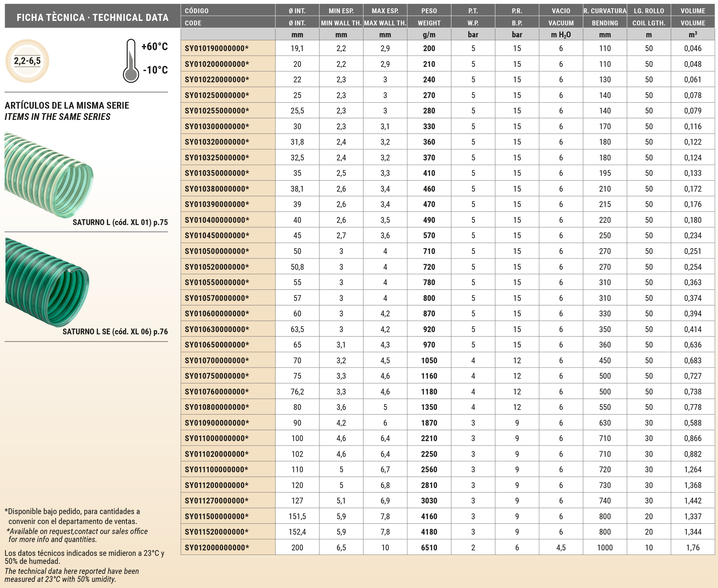Click the R. CURVATURA BENDING header

604,17
